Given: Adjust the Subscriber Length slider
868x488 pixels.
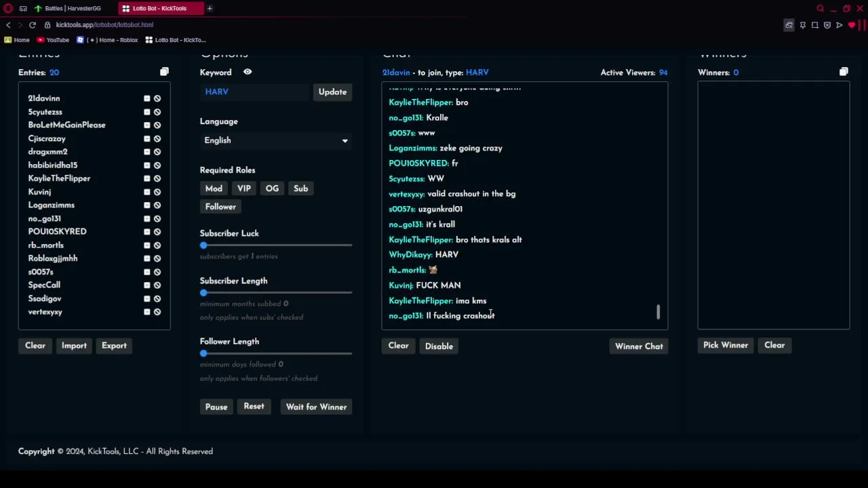Looking at the screenshot, I should click(203, 293).
